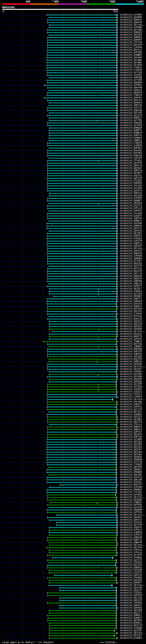Select hit label UniRef100_A5BDV1
The height and width of the screenshot is (644, 146).
click(x=131, y=140)
